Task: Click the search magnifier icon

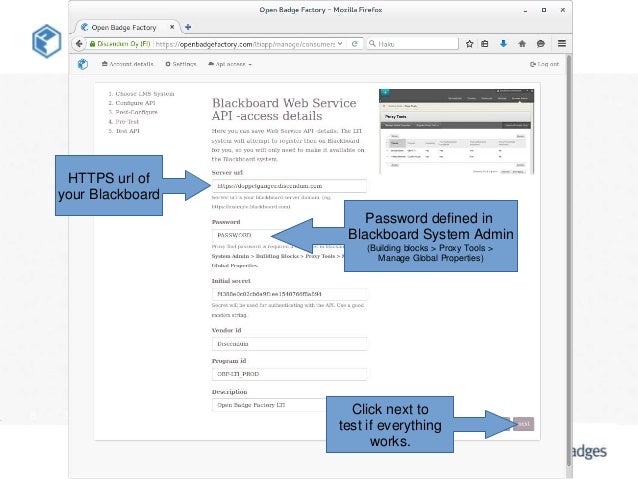Action: click(x=372, y=44)
